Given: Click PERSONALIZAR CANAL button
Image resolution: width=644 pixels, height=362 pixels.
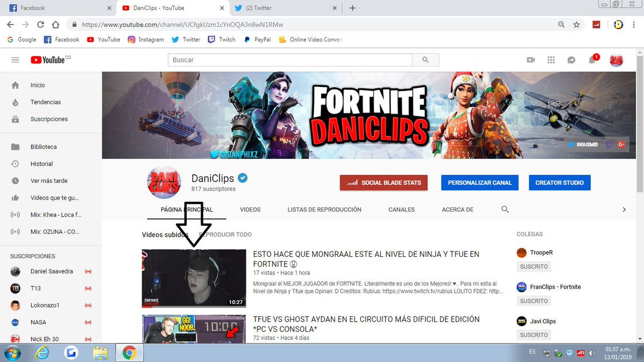Looking at the screenshot, I should click(x=480, y=182).
